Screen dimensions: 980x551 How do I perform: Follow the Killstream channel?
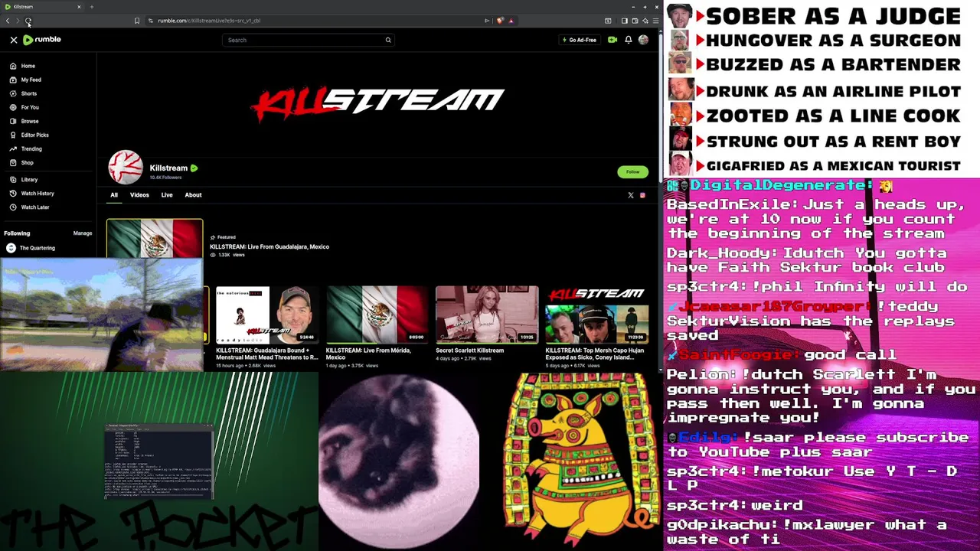pyautogui.click(x=632, y=171)
